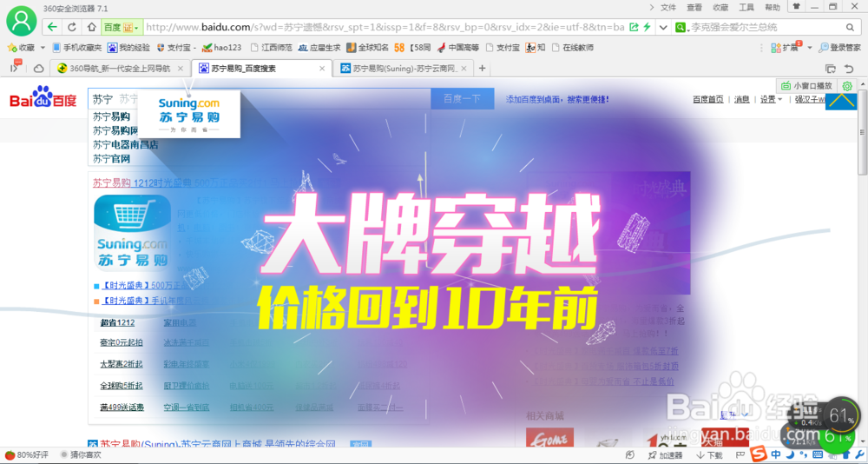Open the 查看 menu

coord(694,7)
